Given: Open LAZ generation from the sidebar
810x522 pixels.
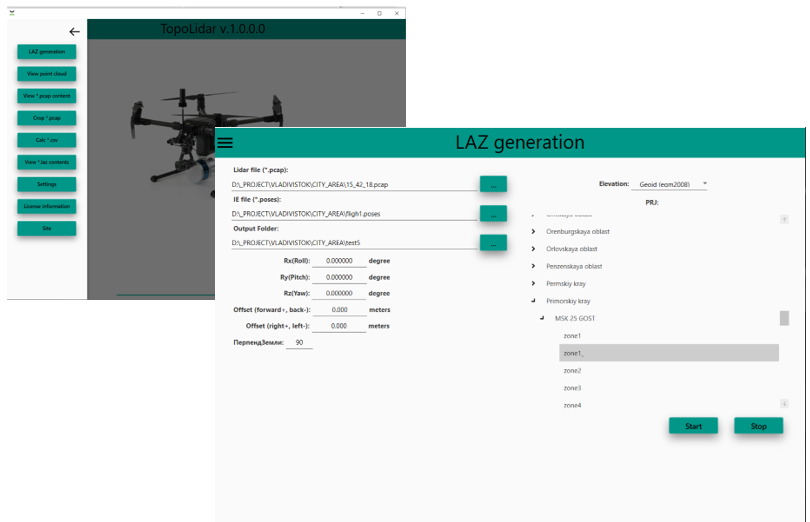Looking at the screenshot, I should 46,52.
